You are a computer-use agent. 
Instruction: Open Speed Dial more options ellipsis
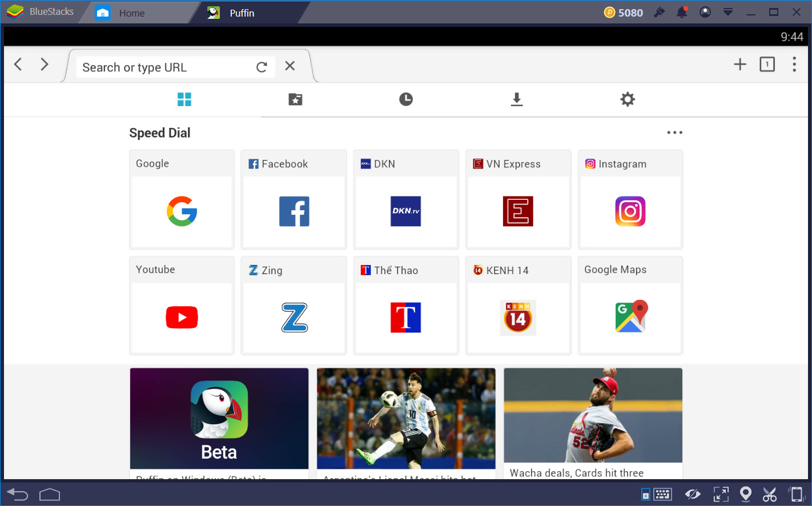tap(674, 132)
